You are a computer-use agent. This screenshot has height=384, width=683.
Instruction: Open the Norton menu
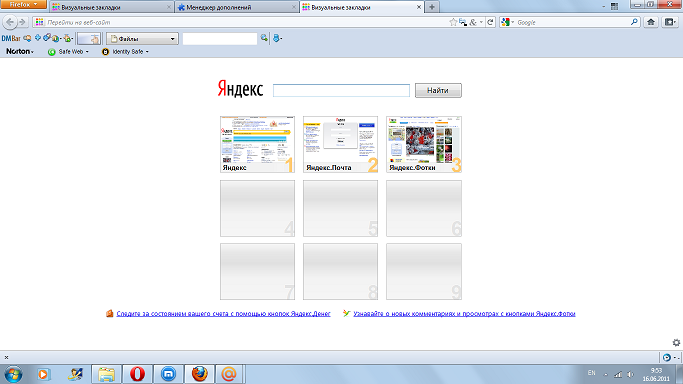20,51
